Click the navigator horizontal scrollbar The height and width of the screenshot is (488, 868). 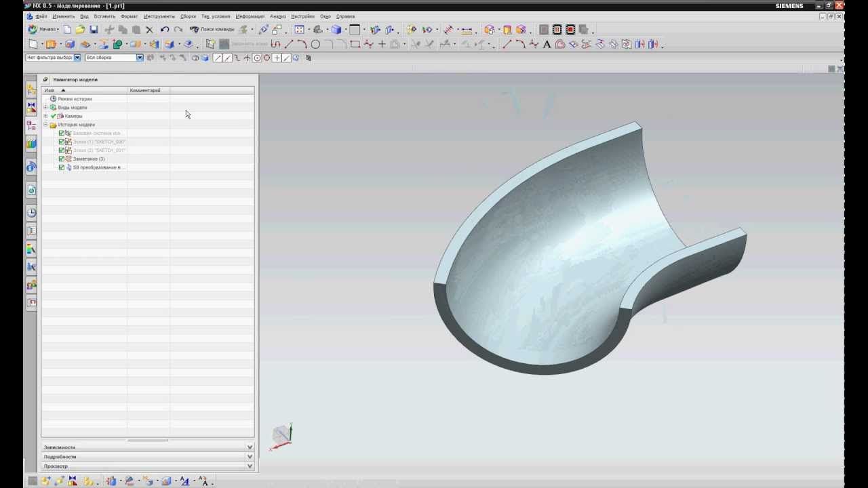click(x=148, y=441)
